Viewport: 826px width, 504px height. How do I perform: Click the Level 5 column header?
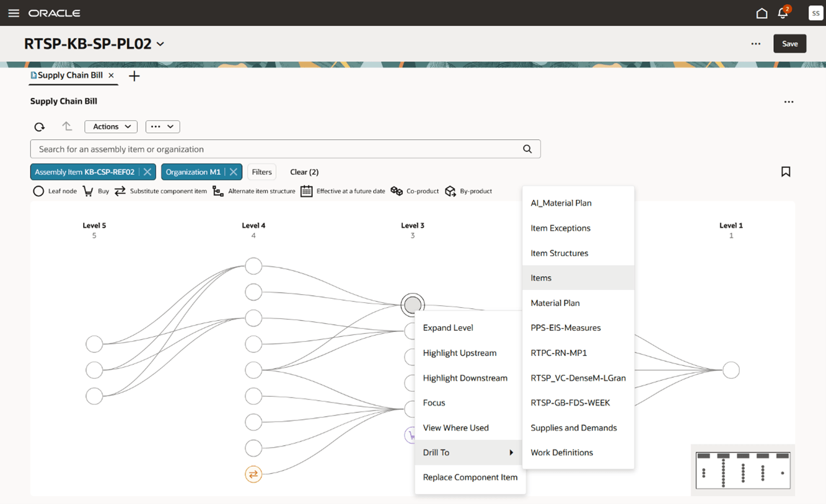pyautogui.click(x=94, y=226)
